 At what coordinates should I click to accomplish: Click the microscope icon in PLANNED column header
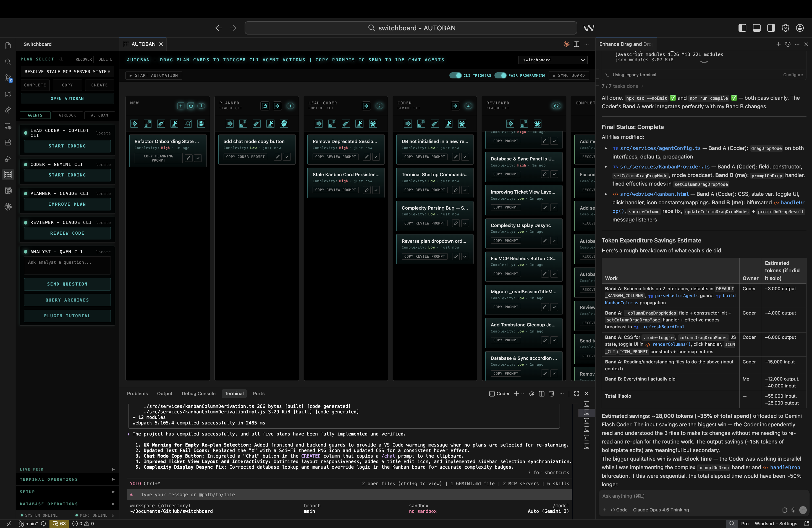[265, 106]
